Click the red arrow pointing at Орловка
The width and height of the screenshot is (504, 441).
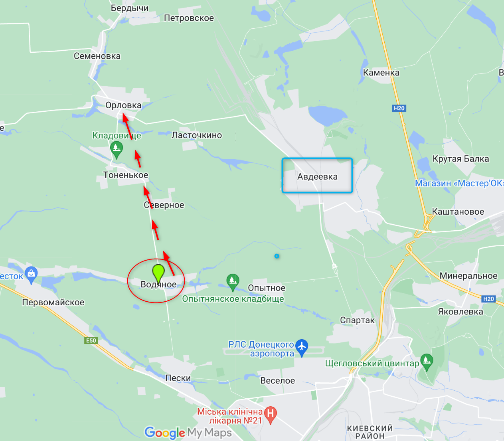point(127,126)
